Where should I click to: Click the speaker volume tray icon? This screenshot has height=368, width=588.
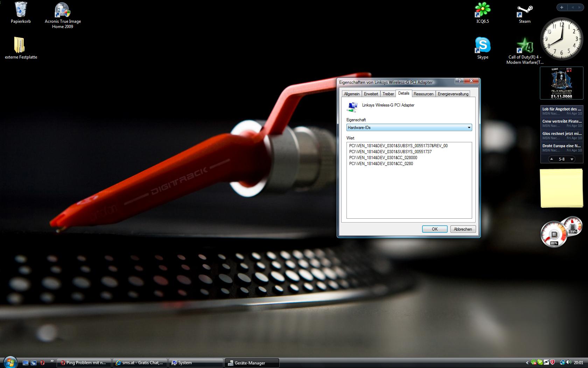click(568, 363)
